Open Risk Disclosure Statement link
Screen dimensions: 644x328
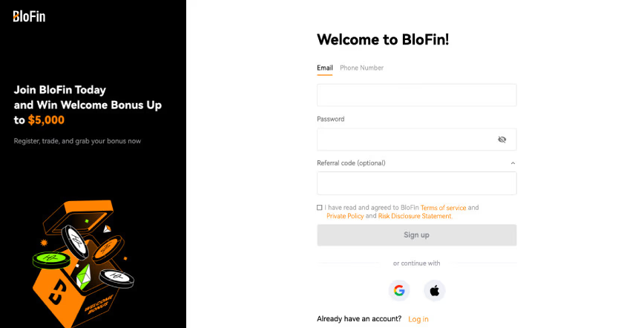tap(415, 216)
